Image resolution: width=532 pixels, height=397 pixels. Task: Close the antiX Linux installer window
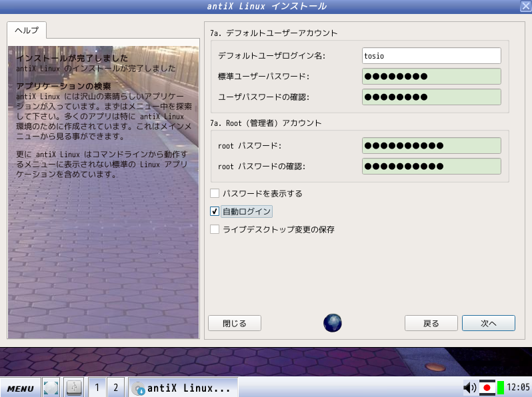526,6
